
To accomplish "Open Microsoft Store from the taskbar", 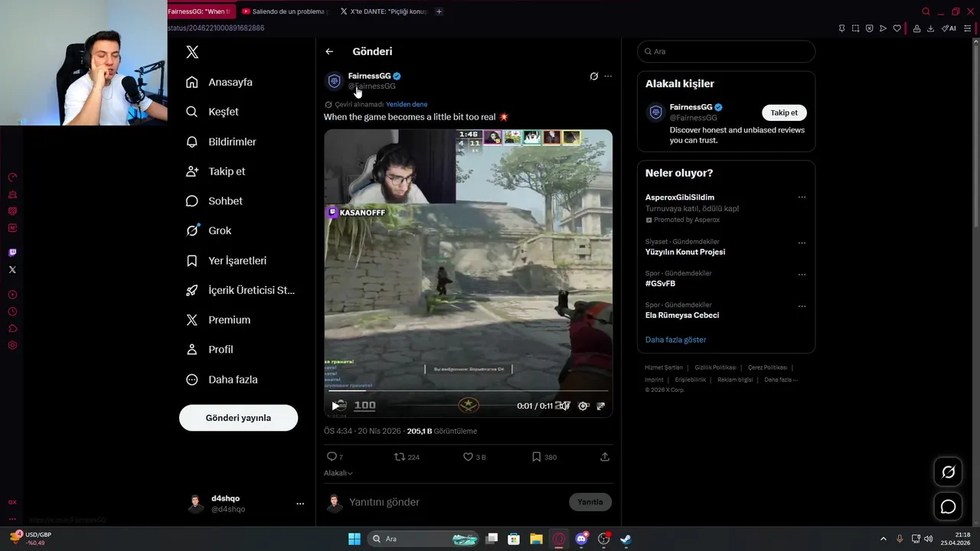I will click(514, 539).
